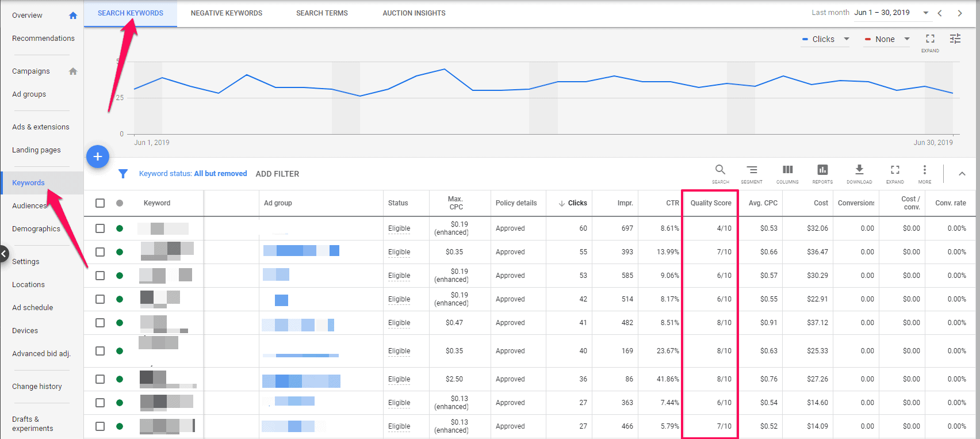Open Landing pages section
Image resolution: width=980 pixels, height=439 pixels.
coord(36,150)
